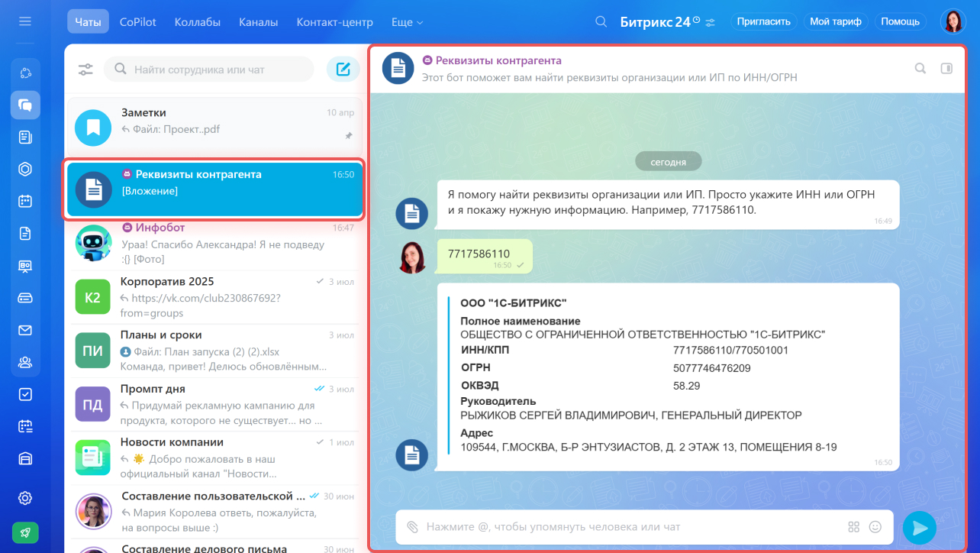Click the Реквизиты контрагента chat header title
The image size is (980, 553).
click(498, 60)
